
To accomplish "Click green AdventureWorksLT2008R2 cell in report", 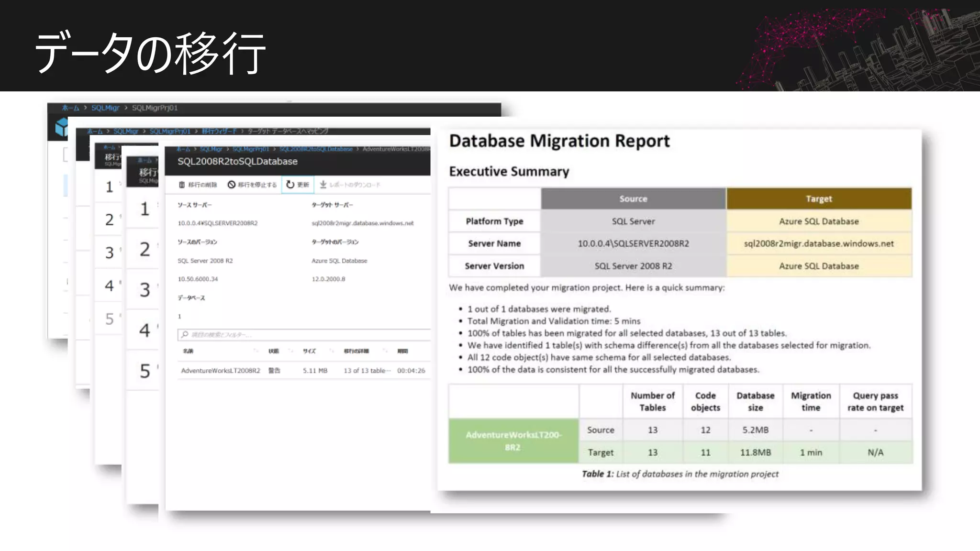I will (x=513, y=441).
